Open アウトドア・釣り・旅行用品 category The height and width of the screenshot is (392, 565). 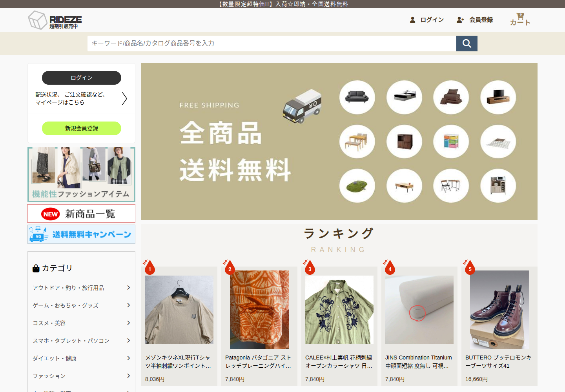click(x=68, y=288)
